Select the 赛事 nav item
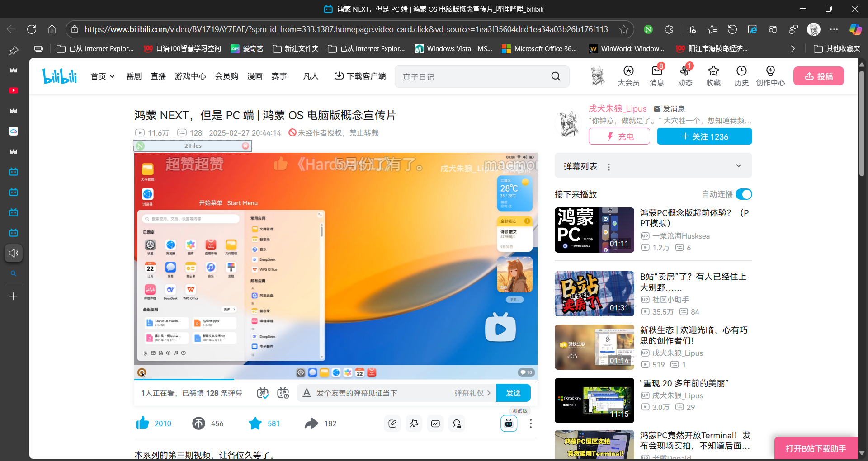Screen dimensions: 868x461 click(279, 76)
